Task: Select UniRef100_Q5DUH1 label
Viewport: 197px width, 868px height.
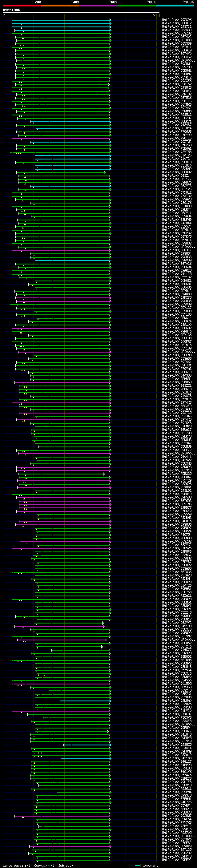Action: (177, 71)
